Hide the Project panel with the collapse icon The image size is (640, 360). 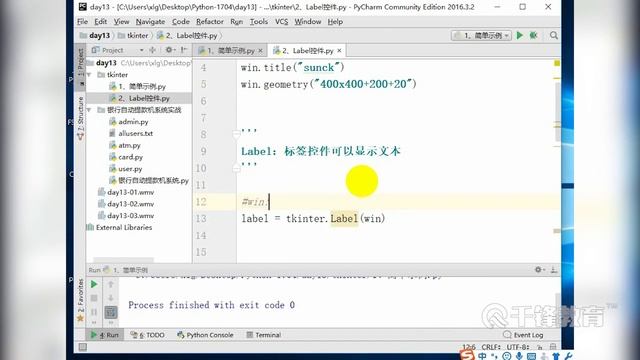[184, 50]
